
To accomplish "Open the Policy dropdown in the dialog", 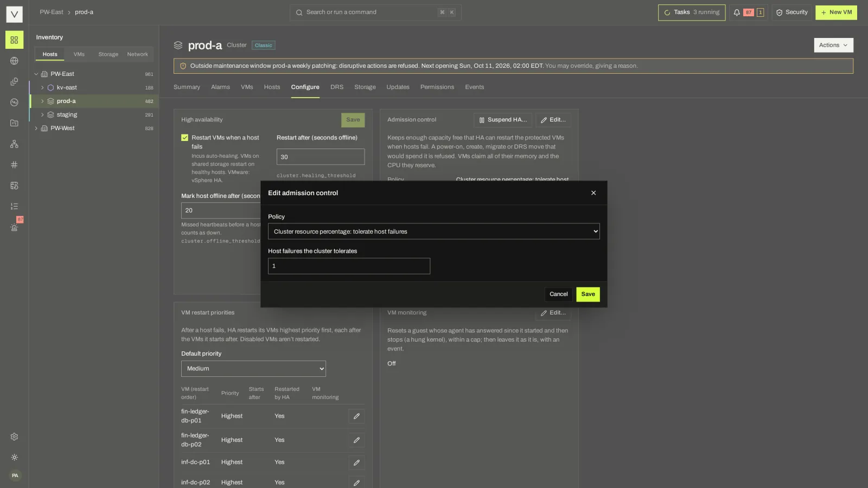I will pos(433,232).
